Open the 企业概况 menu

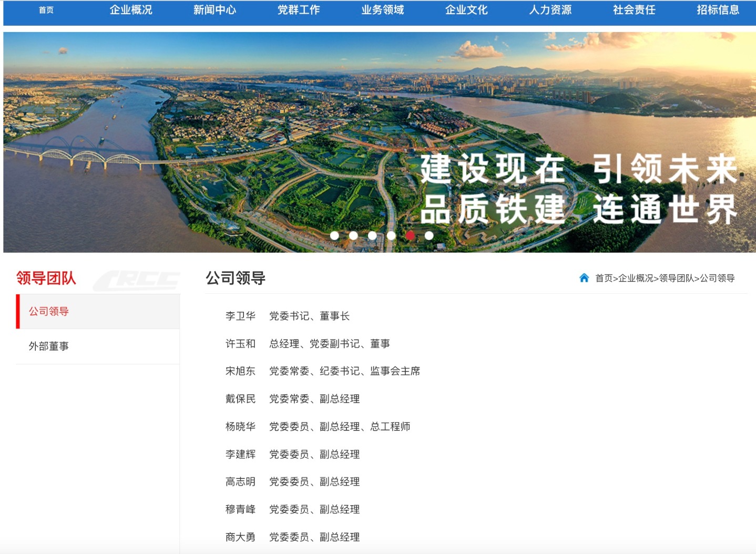tap(131, 10)
